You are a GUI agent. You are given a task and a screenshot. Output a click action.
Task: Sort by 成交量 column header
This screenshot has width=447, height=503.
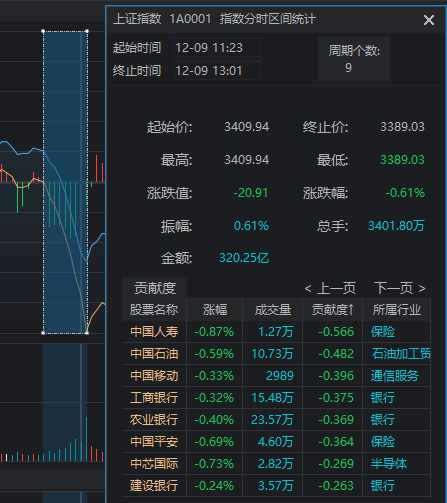click(273, 310)
